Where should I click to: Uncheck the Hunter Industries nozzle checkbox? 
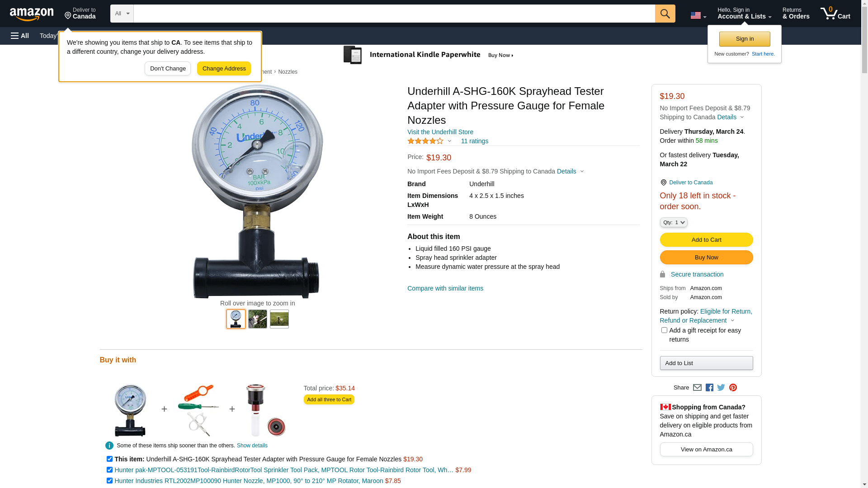coord(109,481)
